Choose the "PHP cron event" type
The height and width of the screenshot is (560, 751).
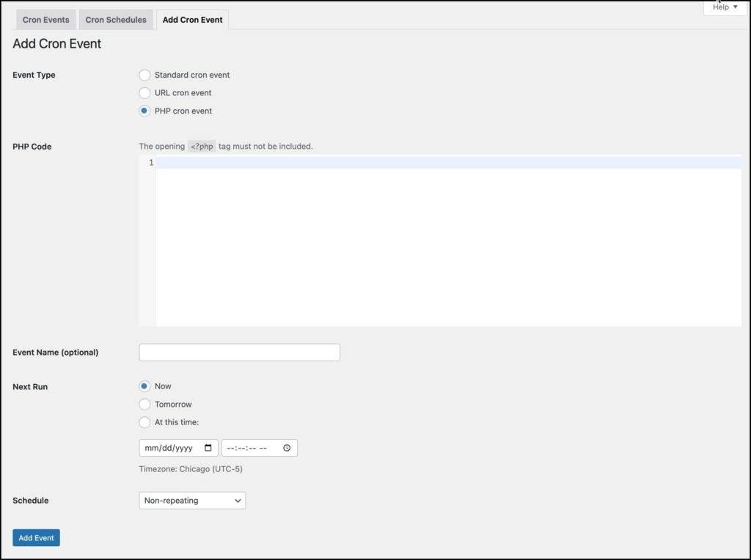point(144,111)
